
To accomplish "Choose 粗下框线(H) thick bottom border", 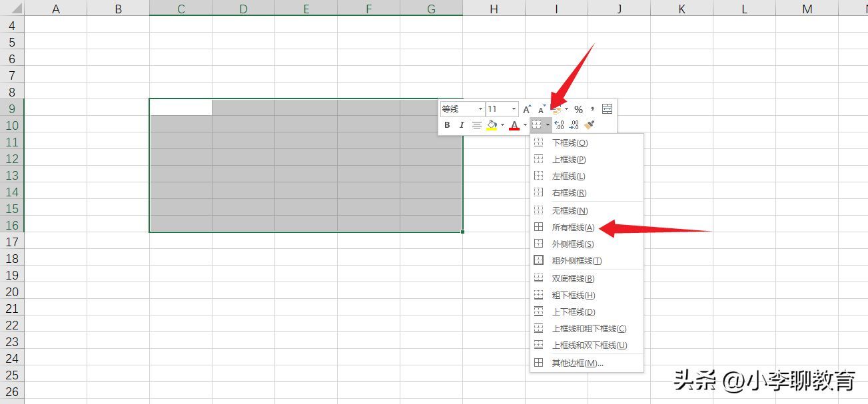I will pos(587,295).
